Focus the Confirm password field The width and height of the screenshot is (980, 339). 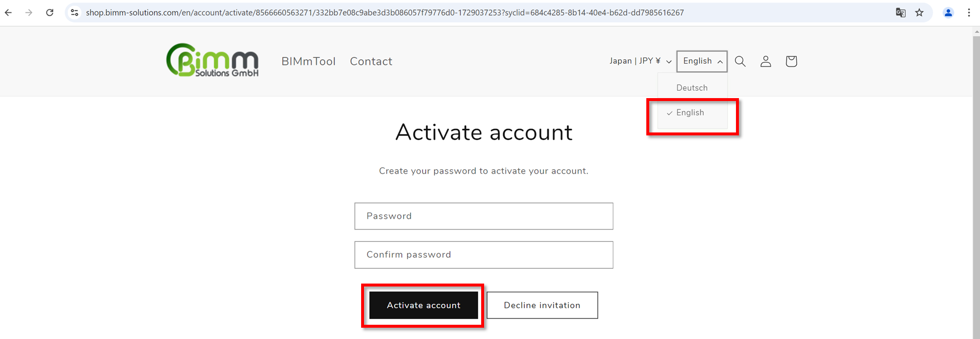(x=484, y=255)
